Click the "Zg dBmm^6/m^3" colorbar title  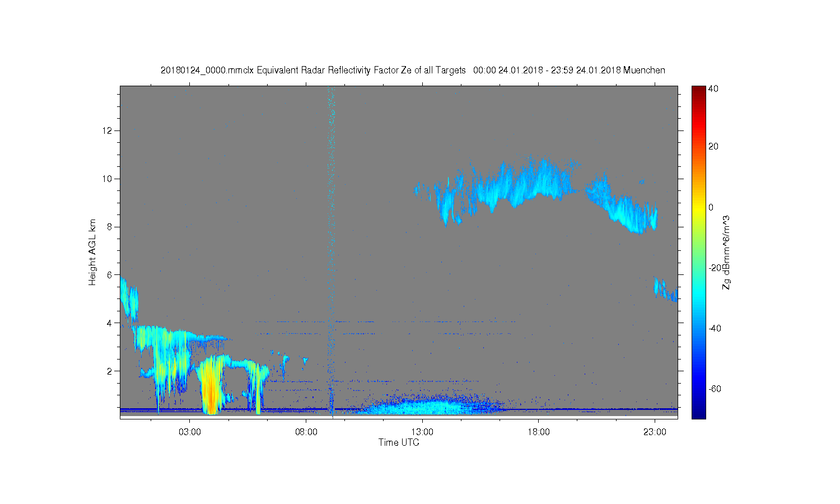726,252
